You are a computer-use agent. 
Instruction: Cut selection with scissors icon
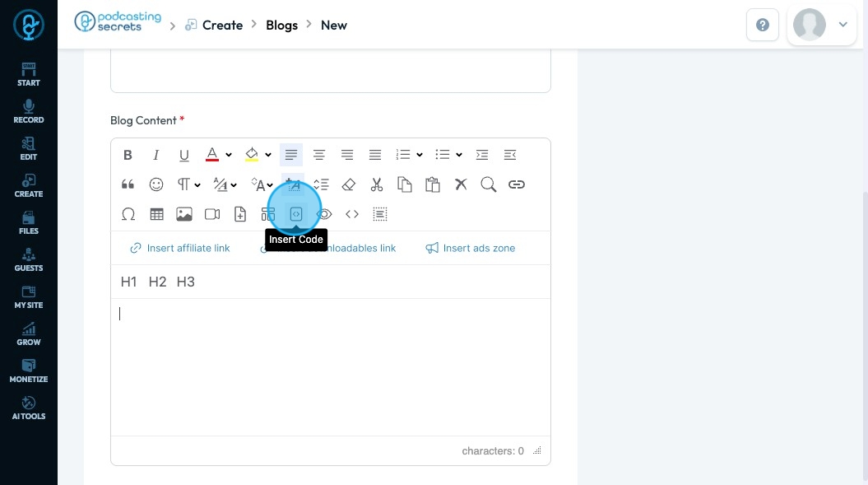pos(377,184)
